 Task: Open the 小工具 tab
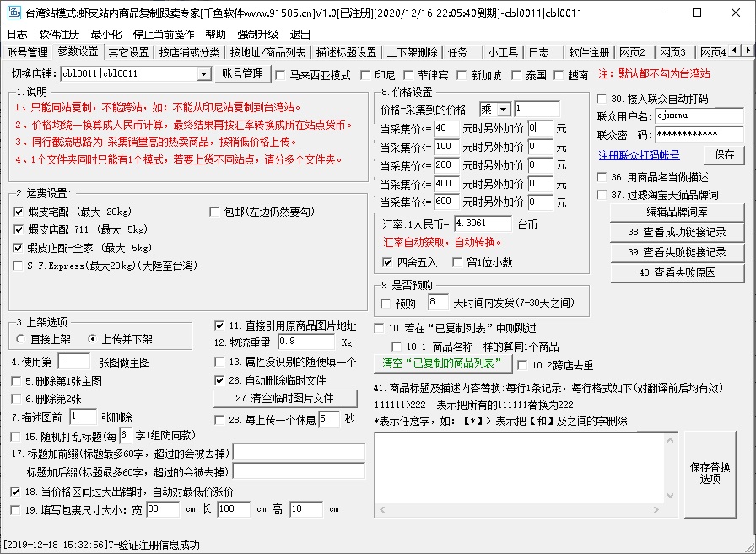(503, 52)
